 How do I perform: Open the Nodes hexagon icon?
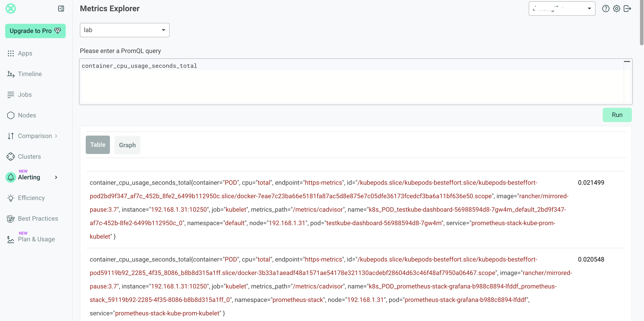point(11,115)
